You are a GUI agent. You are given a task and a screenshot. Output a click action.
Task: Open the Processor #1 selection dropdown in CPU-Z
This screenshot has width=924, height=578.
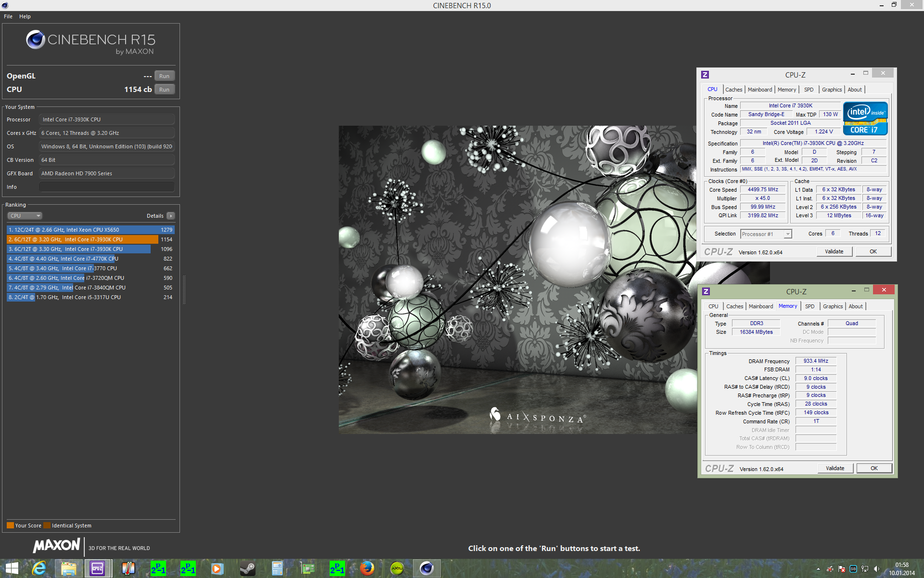point(766,234)
